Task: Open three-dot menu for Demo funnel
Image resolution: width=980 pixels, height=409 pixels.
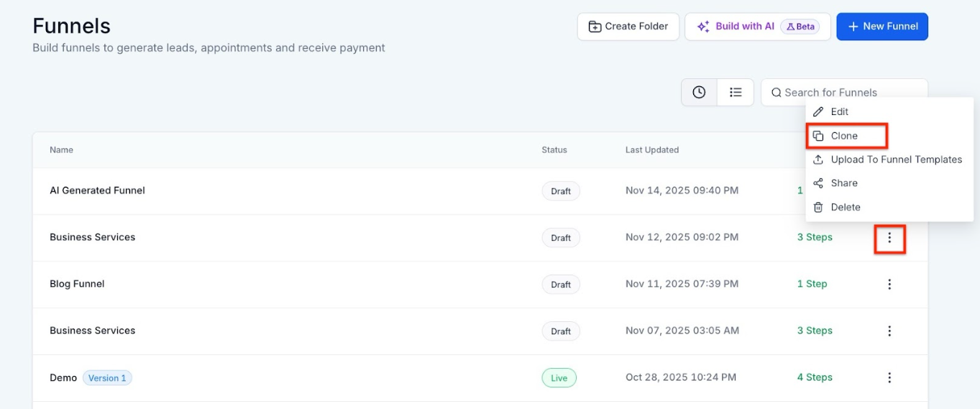Action: click(889, 378)
